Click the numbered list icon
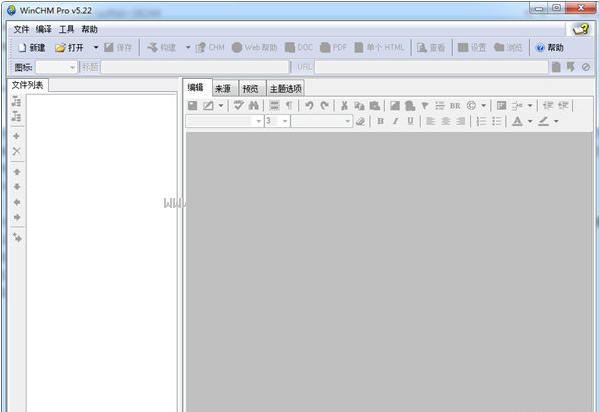The width and height of the screenshot is (599, 412). (x=481, y=121)
